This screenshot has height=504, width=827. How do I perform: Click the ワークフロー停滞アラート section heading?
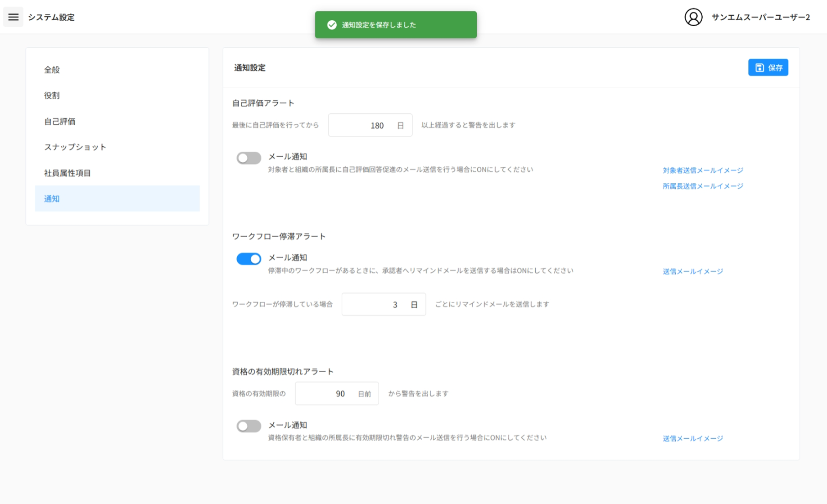(279, 236)
